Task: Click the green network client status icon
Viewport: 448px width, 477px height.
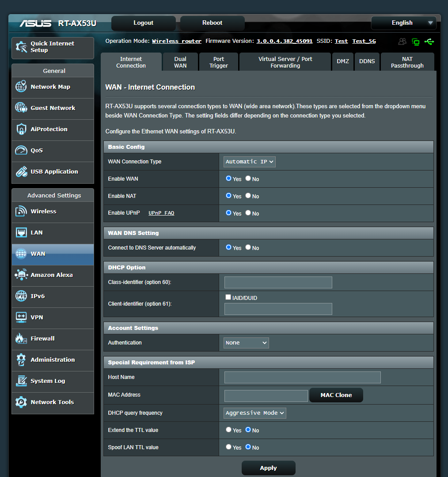Action: click(x=415, y=42)
